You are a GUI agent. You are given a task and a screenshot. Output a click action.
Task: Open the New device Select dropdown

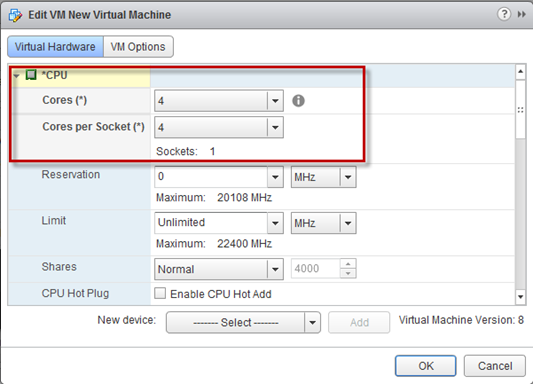click(243, 322)
